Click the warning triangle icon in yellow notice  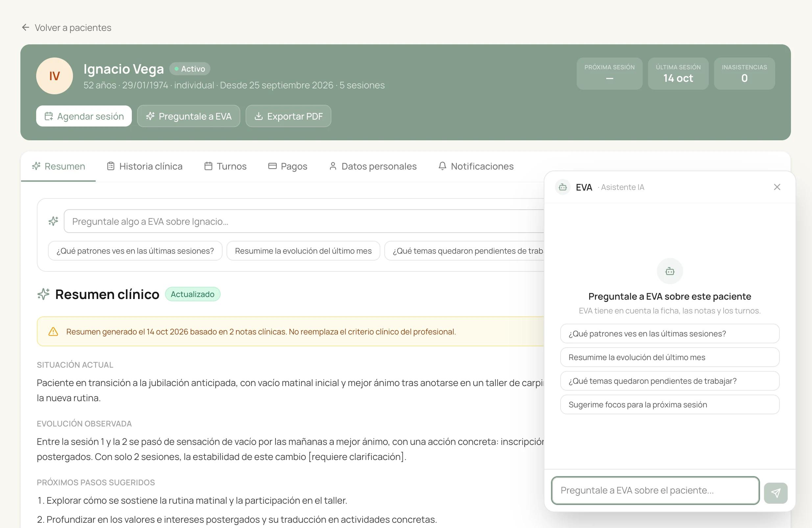pyautogui.click(x=53, y=332)
